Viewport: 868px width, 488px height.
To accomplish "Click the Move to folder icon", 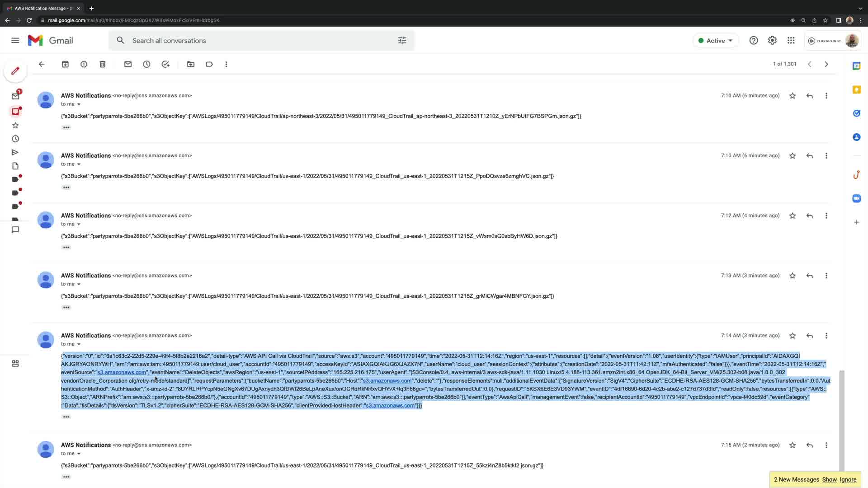I will 191,64.
